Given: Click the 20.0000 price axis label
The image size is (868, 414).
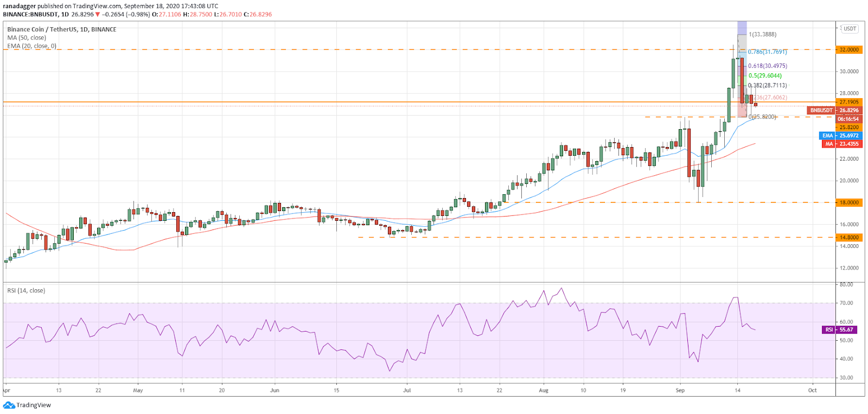Looking at the screenshot, I should coord(849,181).
